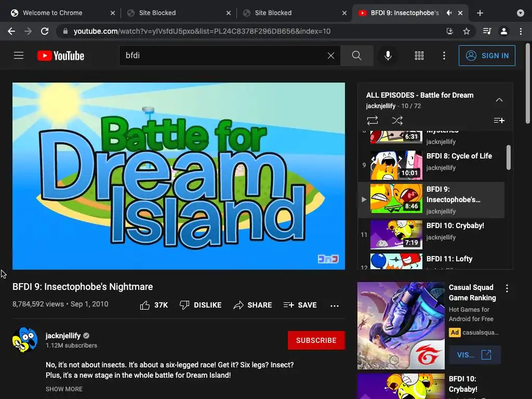Play BFDI 11: Lofty playlist item
The image size is (532, 399).
pos(431,261)
